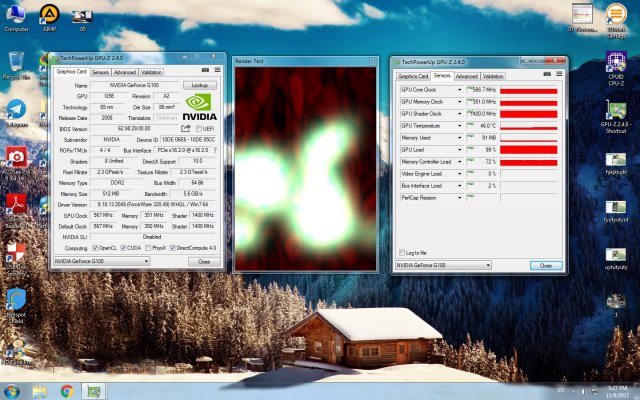
Task: Toggle the UEFI checkbox
Action: 198,128
